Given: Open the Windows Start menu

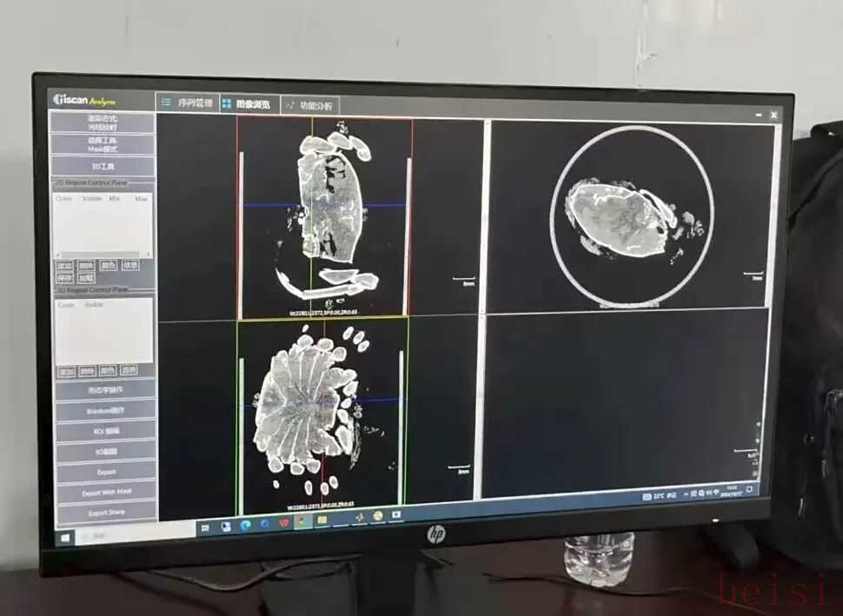Looking at the screenshot, I should coord(64,536).
